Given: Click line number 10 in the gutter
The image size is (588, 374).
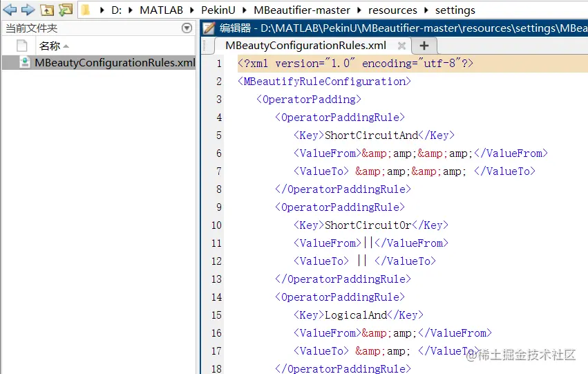Looking at the screenshot, I should tap(216, 225).
